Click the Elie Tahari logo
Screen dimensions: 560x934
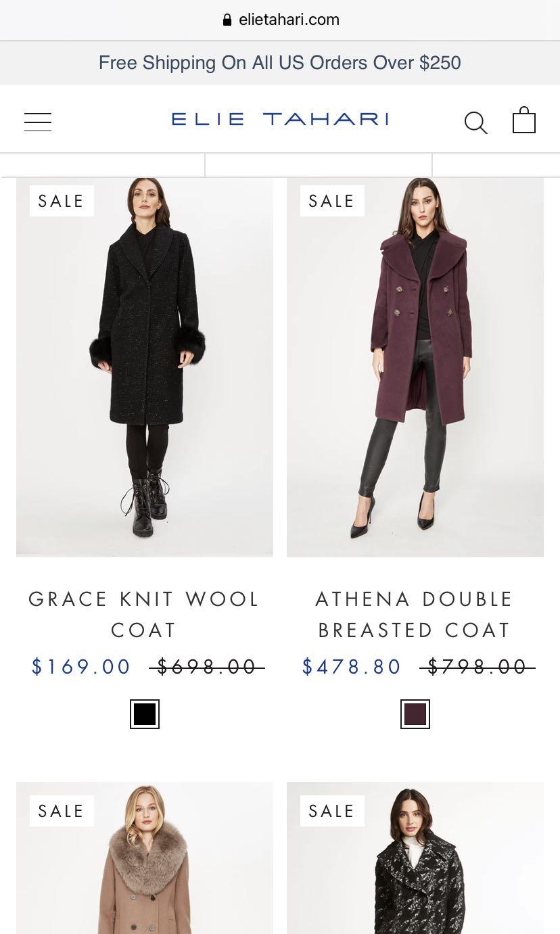pos(280,120)
